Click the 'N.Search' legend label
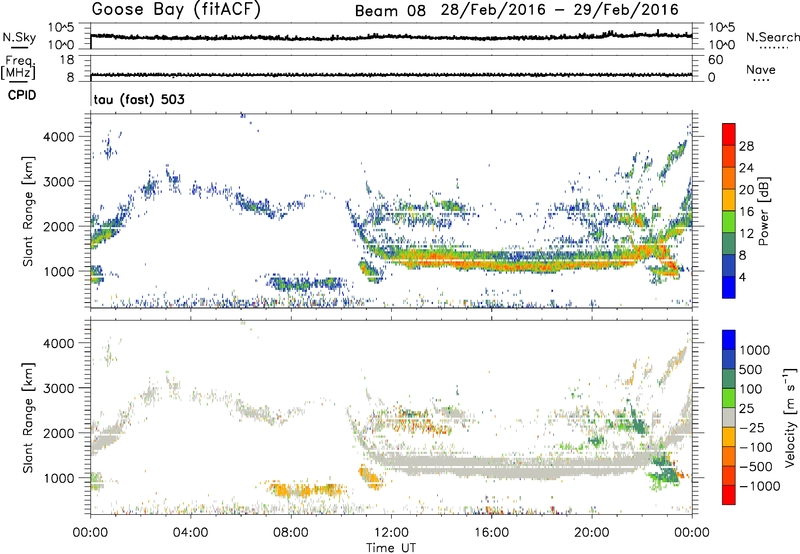Image resolution: width=800 pixels, height=554 pixels. pyautogui.click(x=772, y=37)
